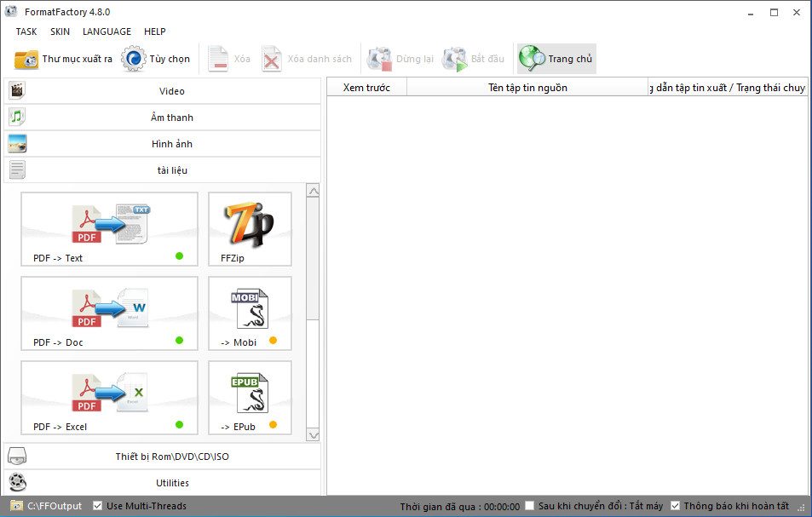Viewport: 812px width, 517px height.
Task: Click the Video category film icon
Action: point(17,90)
